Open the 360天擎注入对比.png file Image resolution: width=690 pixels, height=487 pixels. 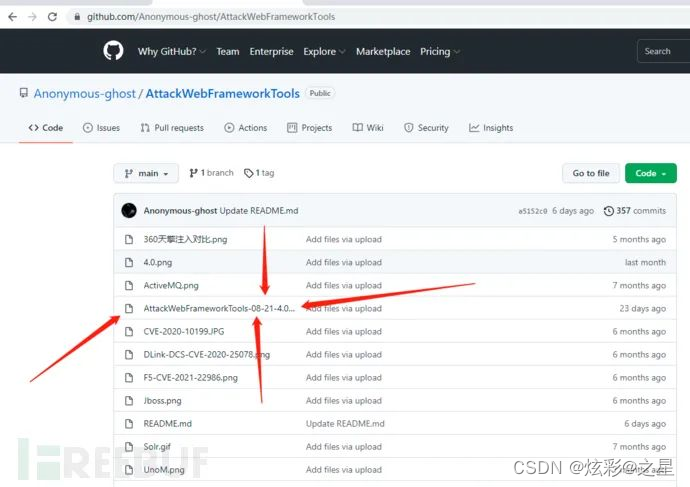click(185, 239)
